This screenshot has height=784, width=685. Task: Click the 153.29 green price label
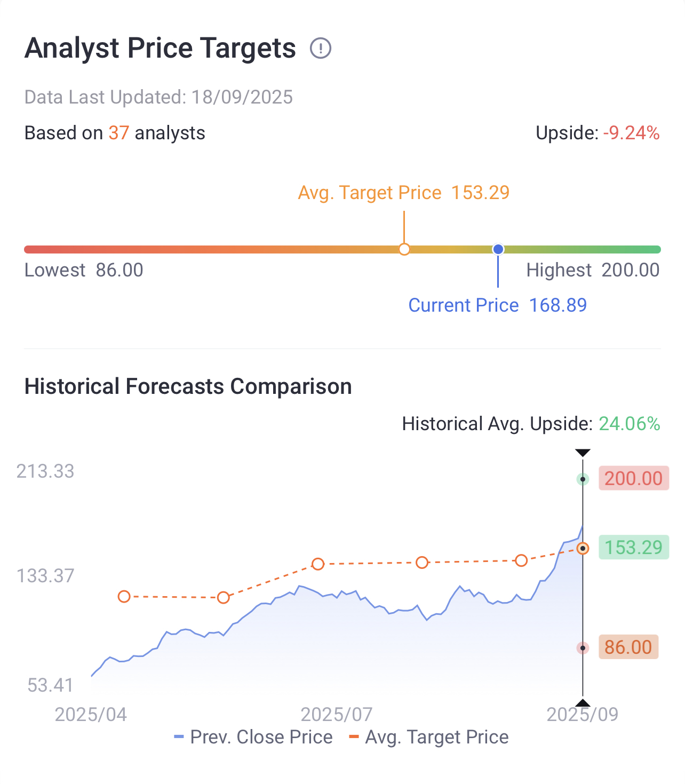click(634, 547)
